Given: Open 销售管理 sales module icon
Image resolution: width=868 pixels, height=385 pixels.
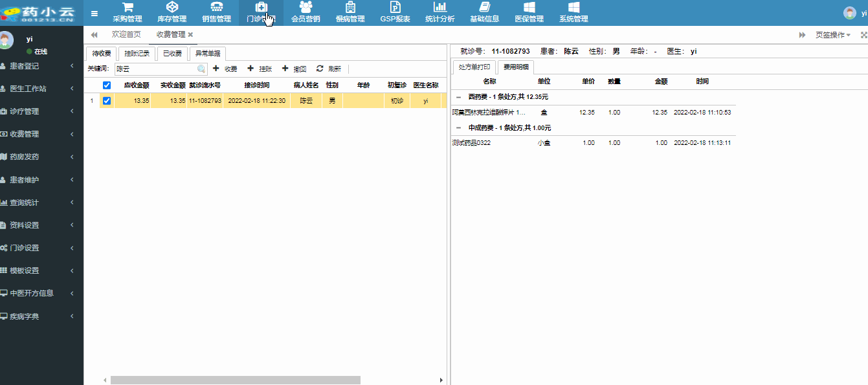Looking at the screenshot, I should pyautogui.click(x=217, y=7).
